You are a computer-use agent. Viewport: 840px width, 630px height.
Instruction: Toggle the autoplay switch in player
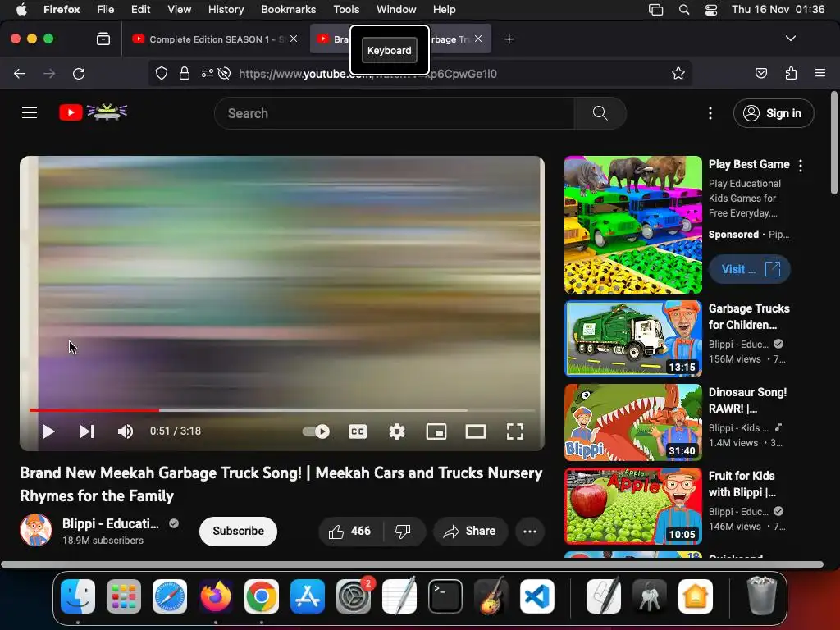pyautogui.click(x=316, y=431)
